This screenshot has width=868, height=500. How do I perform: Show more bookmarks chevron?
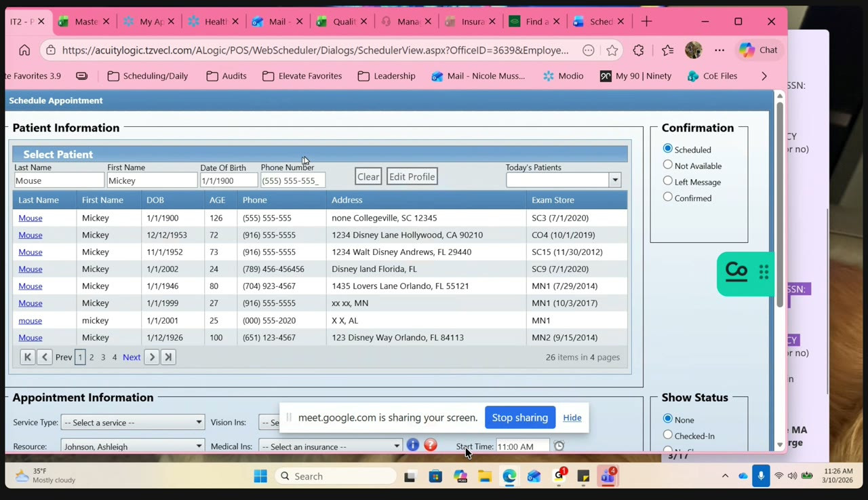764,76
